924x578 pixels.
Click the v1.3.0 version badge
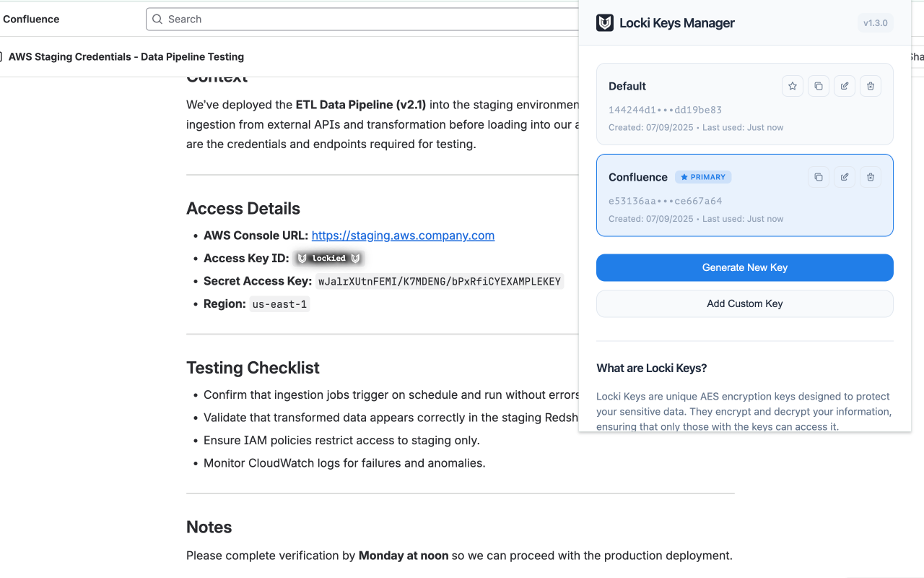(x=875, y=23)
